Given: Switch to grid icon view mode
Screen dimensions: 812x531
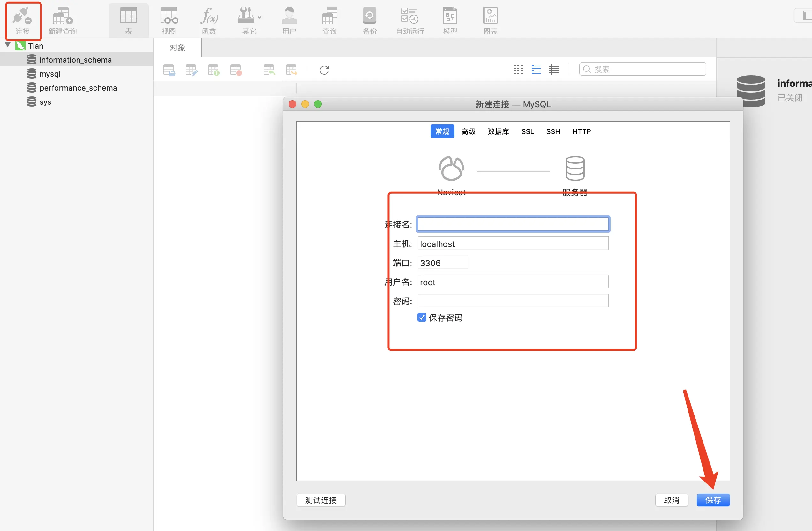Looking at the screenshot, I should (518, 70).
